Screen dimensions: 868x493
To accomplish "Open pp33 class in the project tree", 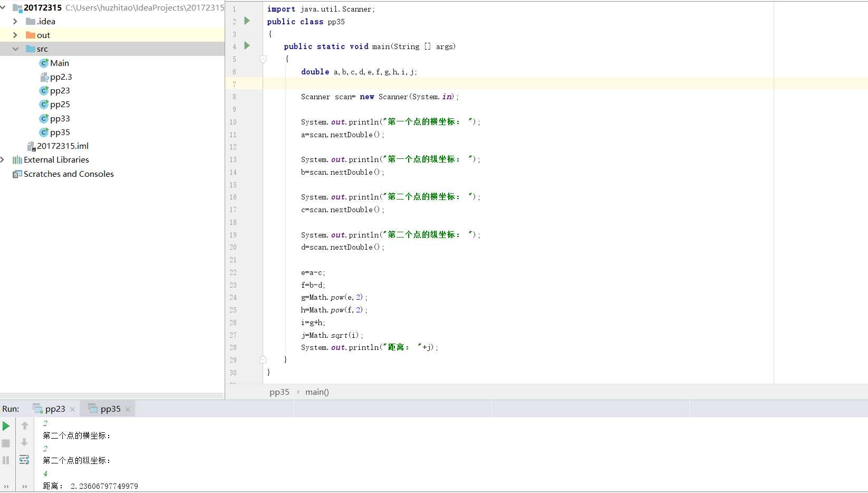I will click(x=60, y=118).
